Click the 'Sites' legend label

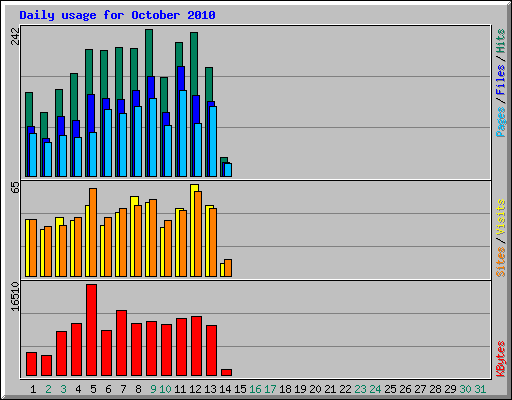point(500,262)
